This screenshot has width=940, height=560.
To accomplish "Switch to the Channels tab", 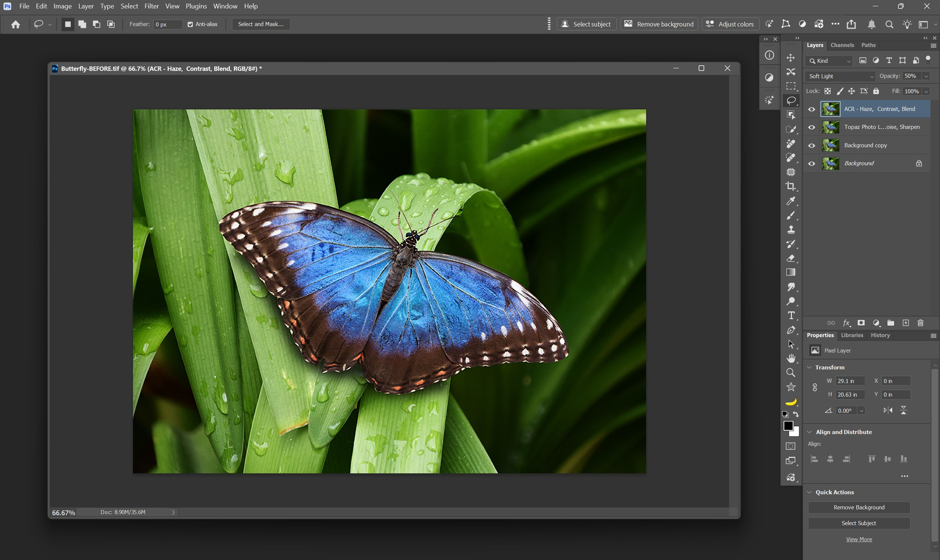I will tap(842, 45).
